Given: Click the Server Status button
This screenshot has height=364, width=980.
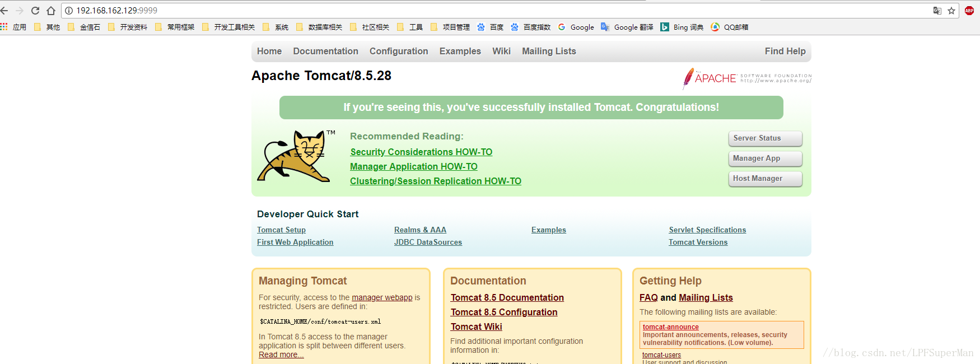Looking at the screenshot, I should (x=765, y=138).
